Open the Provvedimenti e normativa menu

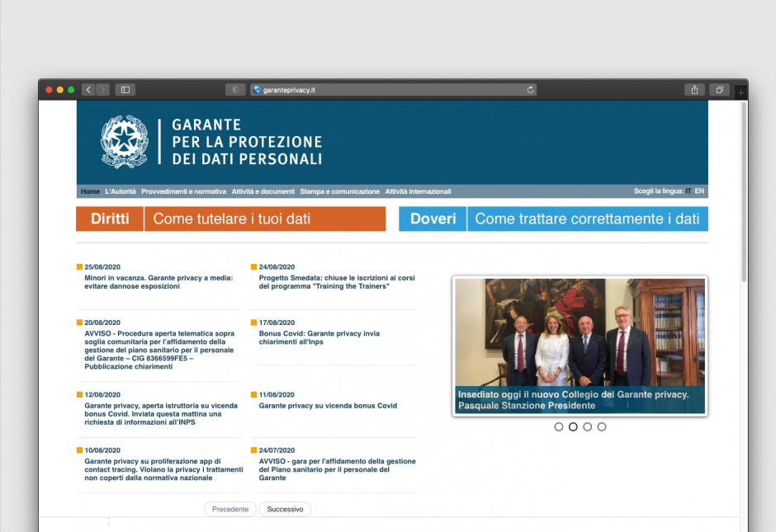click(183, 191)
